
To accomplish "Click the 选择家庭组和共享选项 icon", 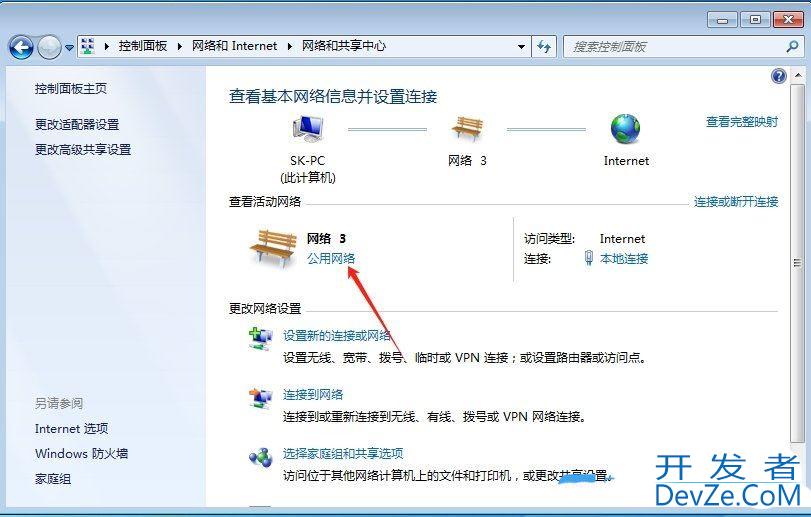I will [260, 457].
